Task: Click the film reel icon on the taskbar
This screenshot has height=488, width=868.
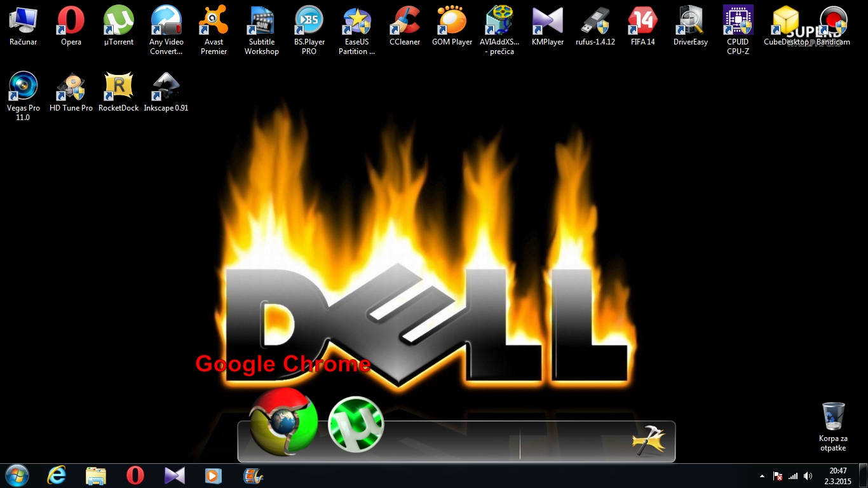Action: tap(253, 475)
